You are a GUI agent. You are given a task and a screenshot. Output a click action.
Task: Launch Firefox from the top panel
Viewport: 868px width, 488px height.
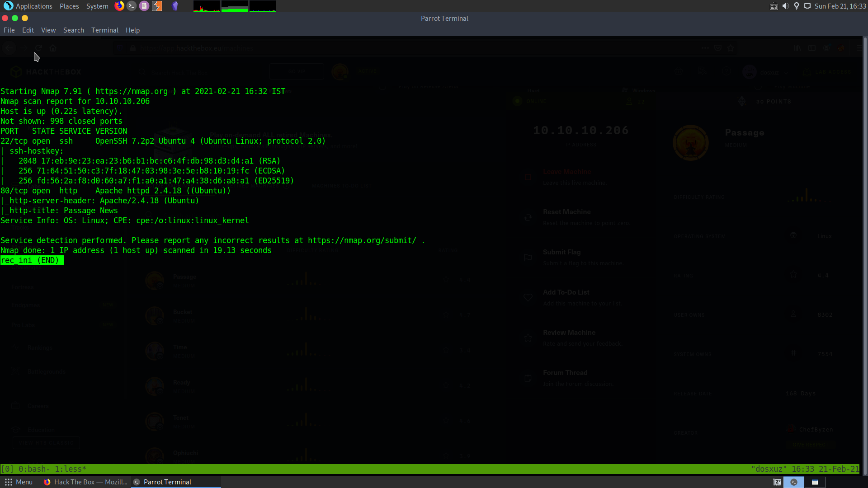click(x=119, y=6)
